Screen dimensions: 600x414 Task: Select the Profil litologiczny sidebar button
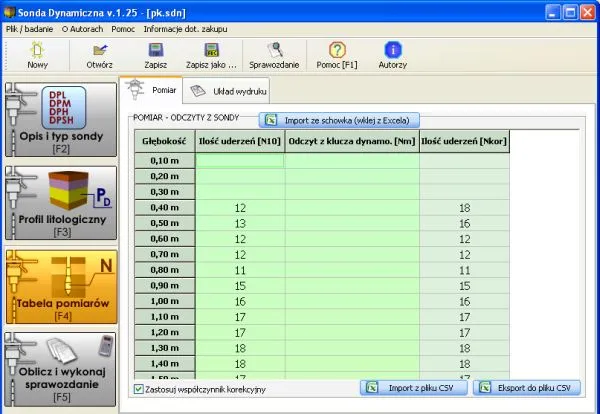coord(59,201)
